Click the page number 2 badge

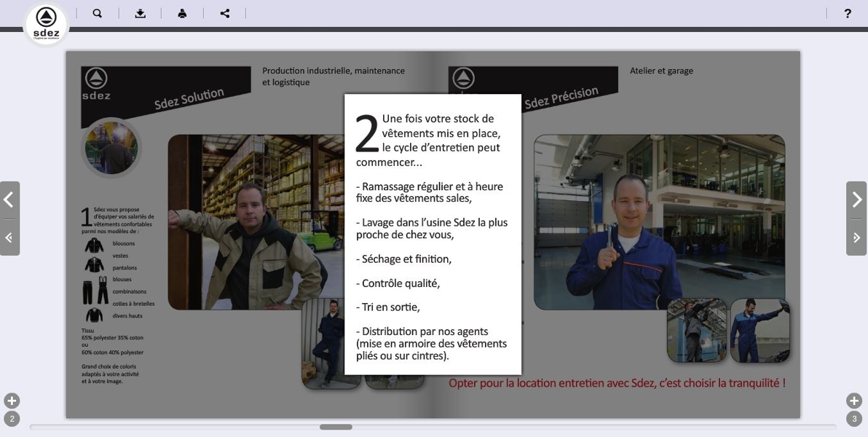(12, 419)
